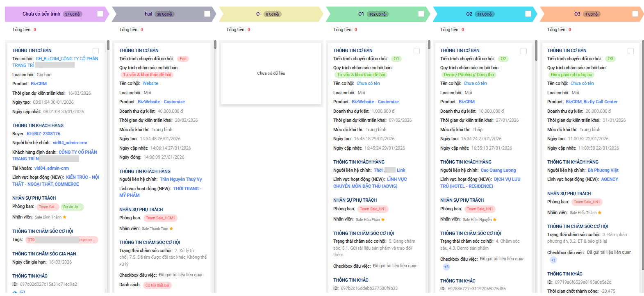Select all in the Fail column checkbox
The image size is (644, 296).
point(207,14)
